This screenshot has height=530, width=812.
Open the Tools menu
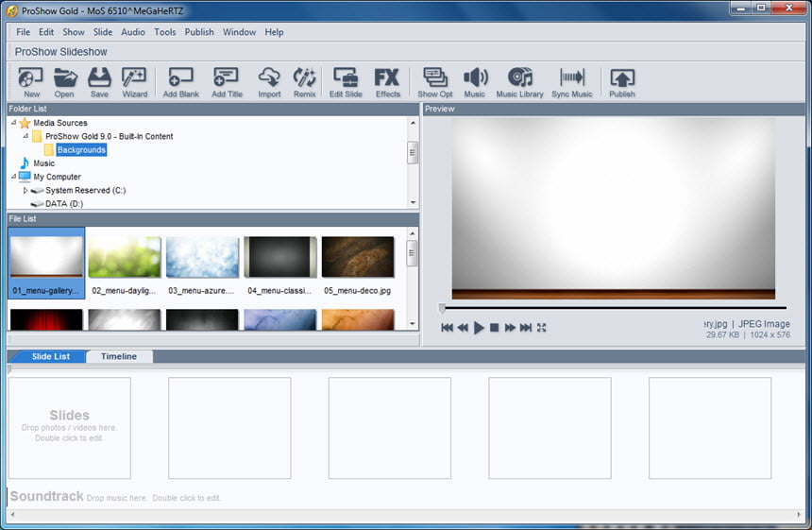coord(164,32)
